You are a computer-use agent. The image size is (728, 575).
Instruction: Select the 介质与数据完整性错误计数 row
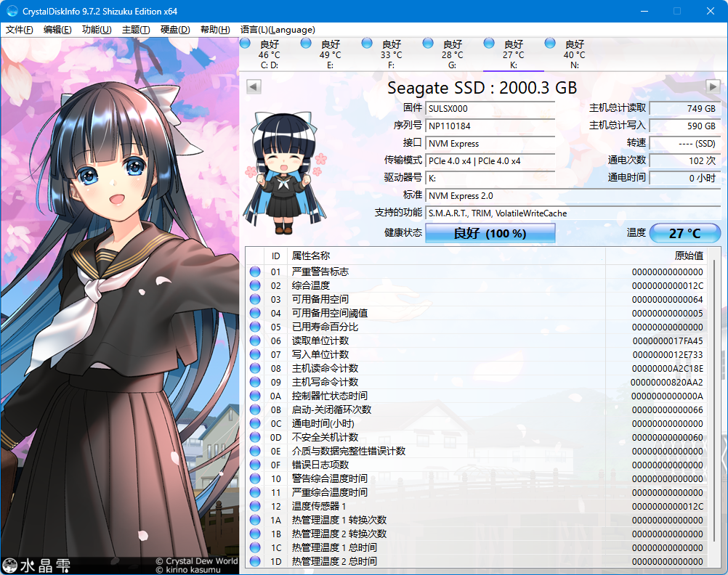[x=477, y=451]
